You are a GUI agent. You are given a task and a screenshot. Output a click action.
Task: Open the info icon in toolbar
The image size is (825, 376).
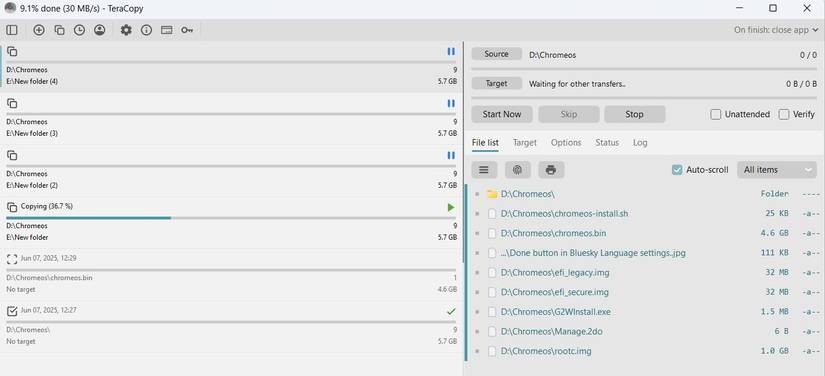[x=146, y=30]
